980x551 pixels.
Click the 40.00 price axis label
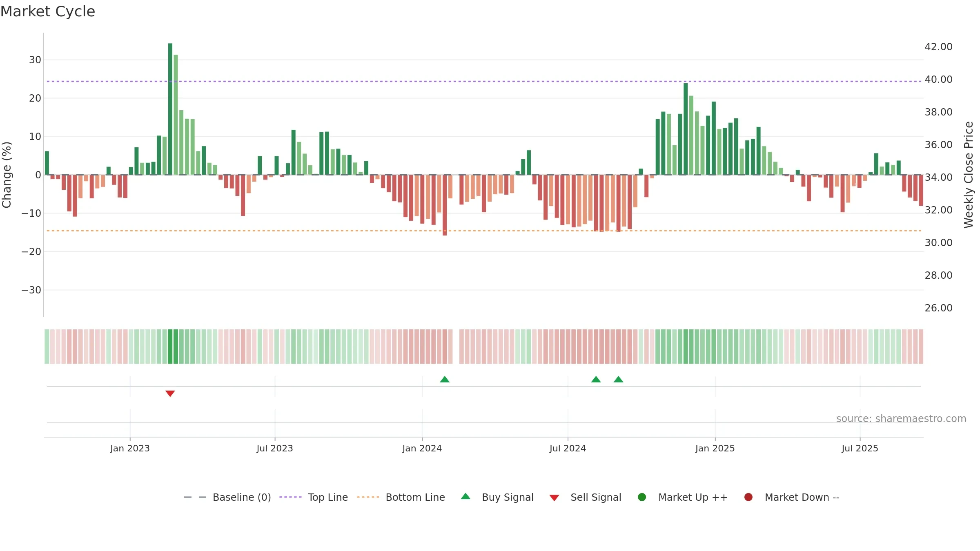click(938, 79)
